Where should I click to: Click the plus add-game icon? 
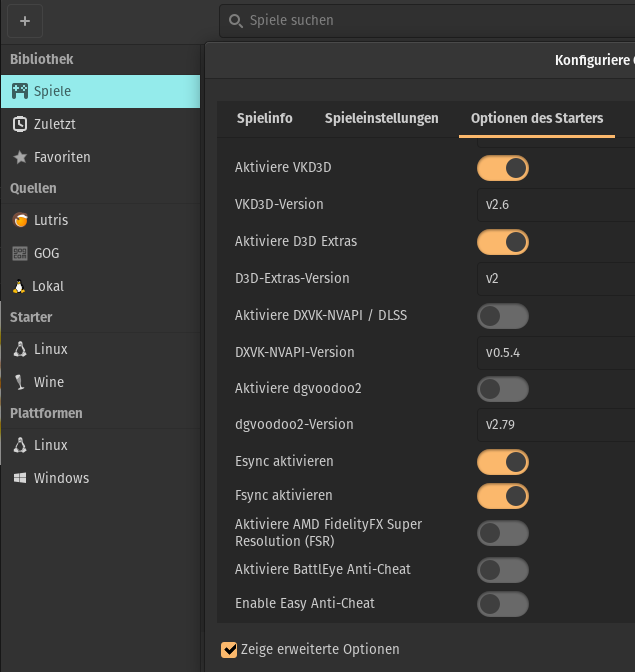pos(25,20)
